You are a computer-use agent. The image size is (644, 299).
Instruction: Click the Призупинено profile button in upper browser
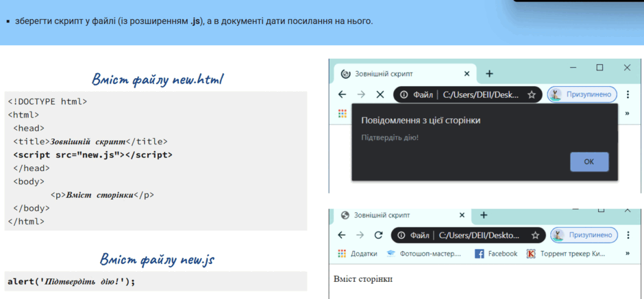(x=582, y=94)
